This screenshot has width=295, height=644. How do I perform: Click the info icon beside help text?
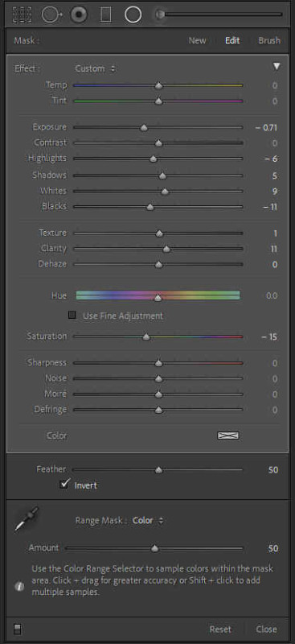[x=19, y=587]
